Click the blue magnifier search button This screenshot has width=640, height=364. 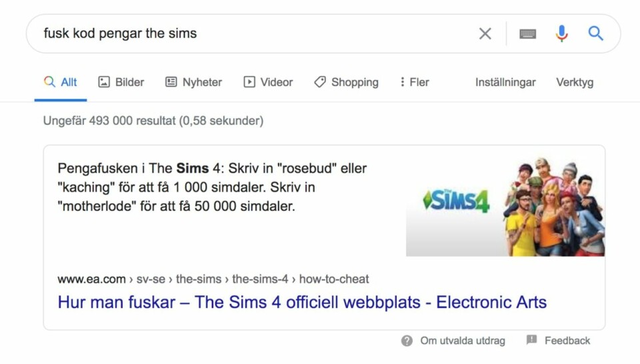595,33
